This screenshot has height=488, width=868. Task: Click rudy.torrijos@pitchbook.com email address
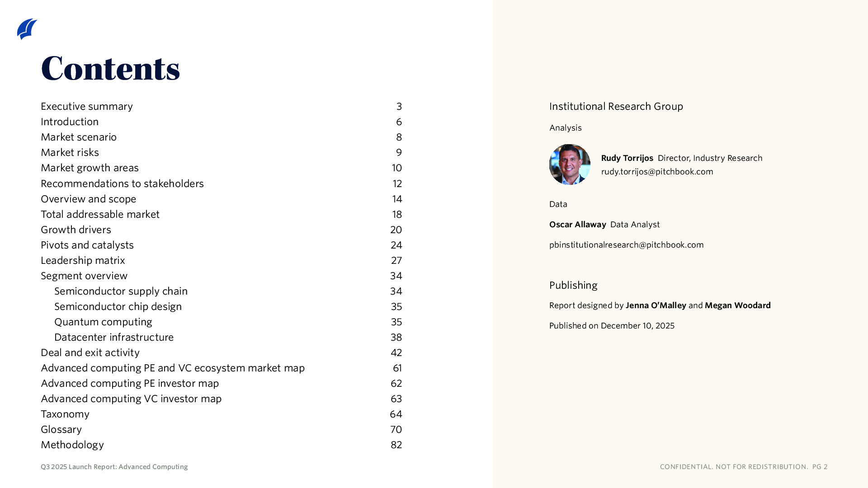tap(657, 172)
